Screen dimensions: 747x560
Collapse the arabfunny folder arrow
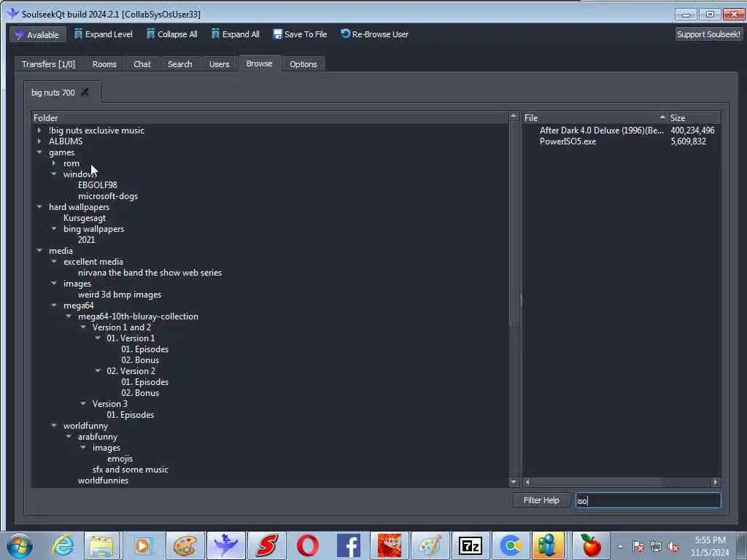pyautogui.click(x=69, y=437)
